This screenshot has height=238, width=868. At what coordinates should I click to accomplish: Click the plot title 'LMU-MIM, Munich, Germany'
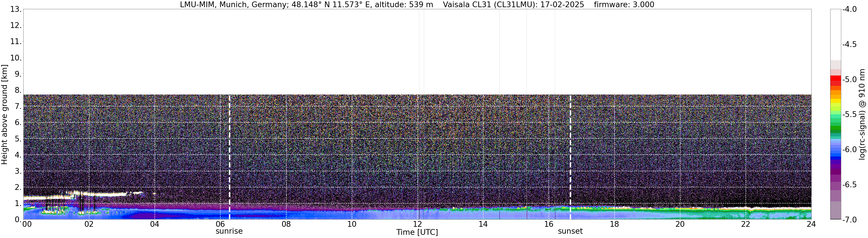233,5
